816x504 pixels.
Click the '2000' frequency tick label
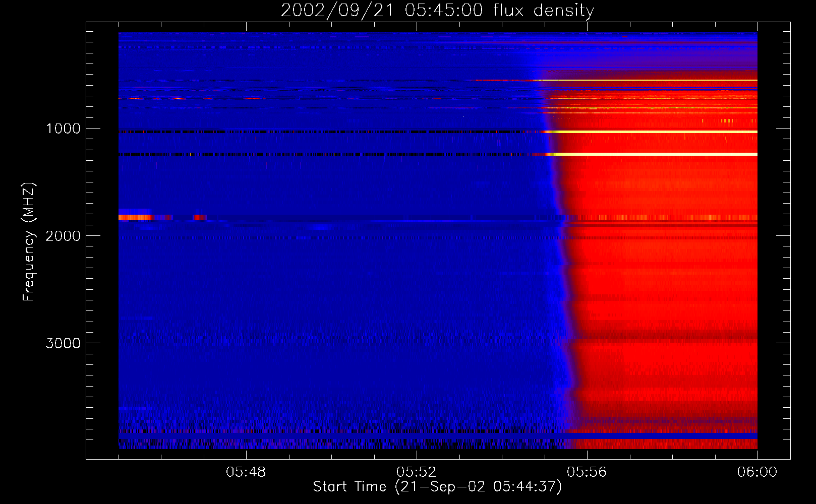63,236
